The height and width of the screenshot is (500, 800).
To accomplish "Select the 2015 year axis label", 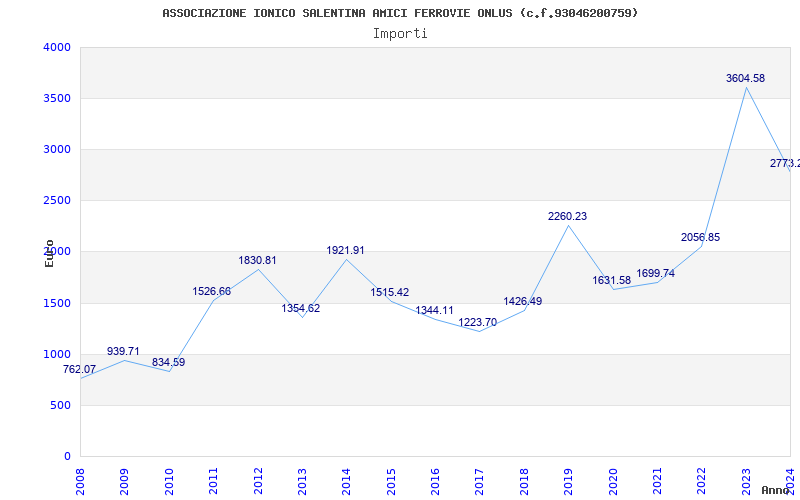I will point(391,482).
